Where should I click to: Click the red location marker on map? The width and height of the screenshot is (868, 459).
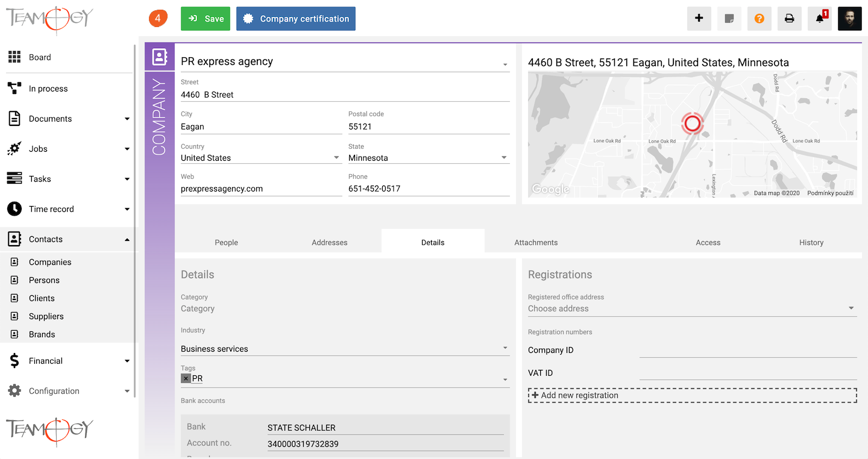[x=693, y=123]
